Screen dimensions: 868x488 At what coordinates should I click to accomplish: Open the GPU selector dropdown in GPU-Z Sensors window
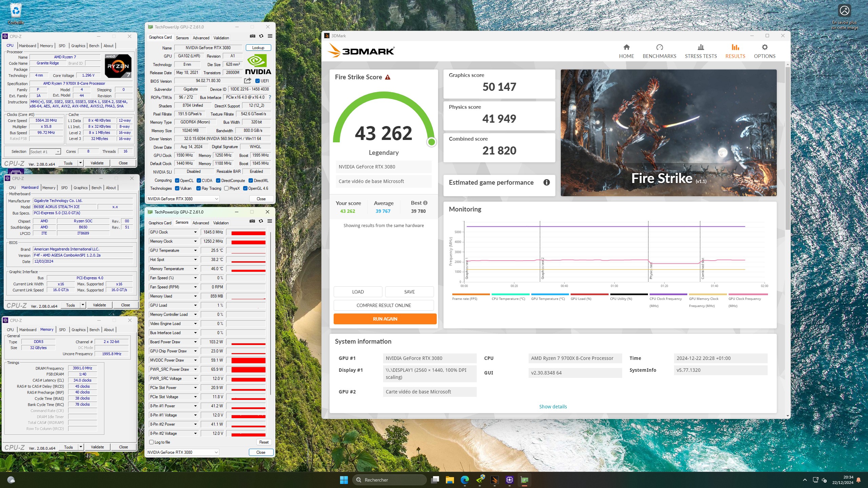183,452
